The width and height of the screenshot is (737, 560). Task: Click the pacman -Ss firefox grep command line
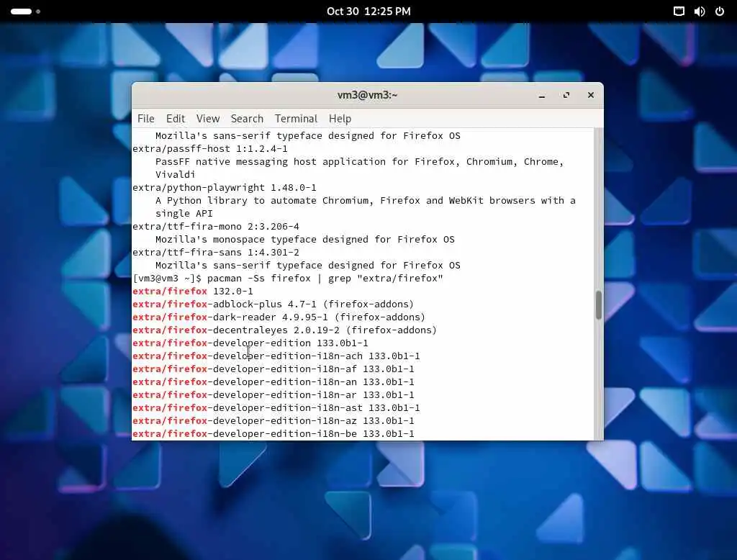click(x=288, y=279)
